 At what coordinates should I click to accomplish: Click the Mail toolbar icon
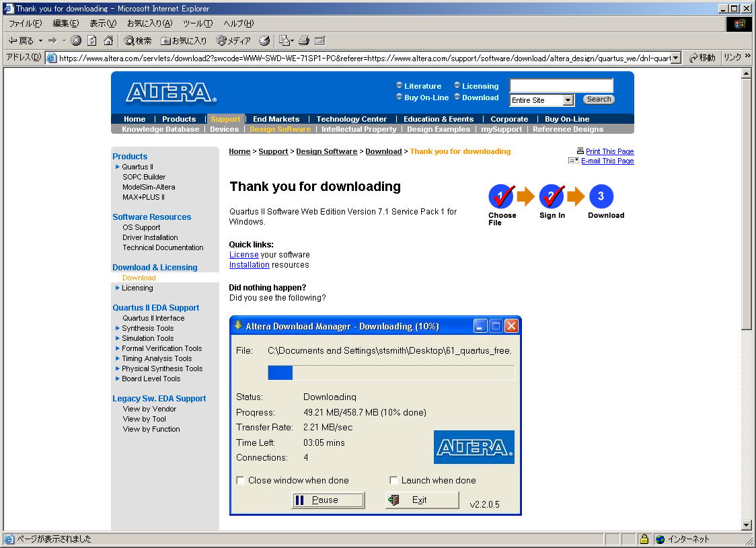coord(286,40)
